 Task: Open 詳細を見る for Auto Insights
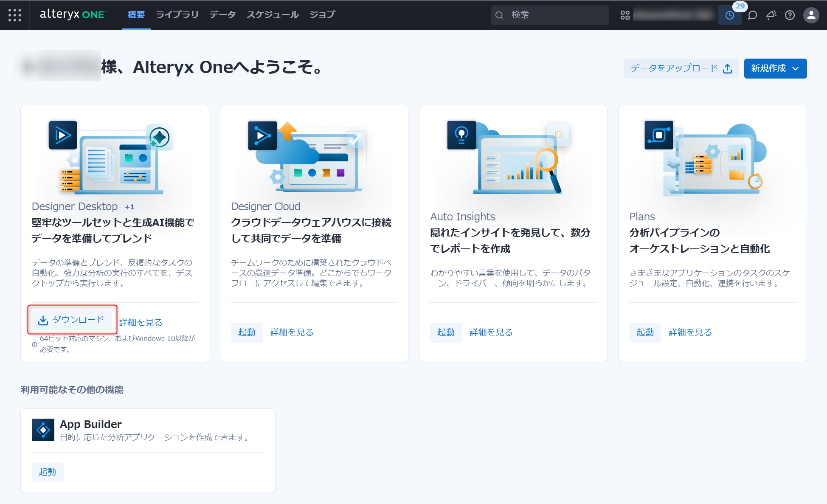coord(491,332)
